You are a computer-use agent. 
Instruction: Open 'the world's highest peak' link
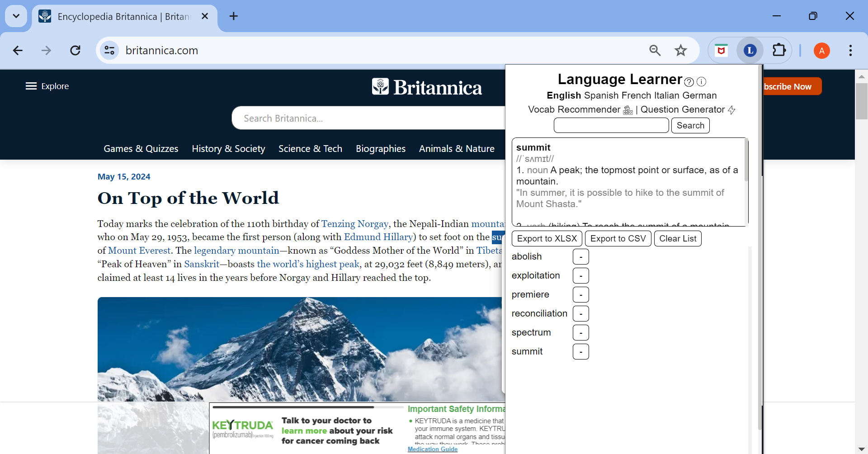click(x=308, y=264)
